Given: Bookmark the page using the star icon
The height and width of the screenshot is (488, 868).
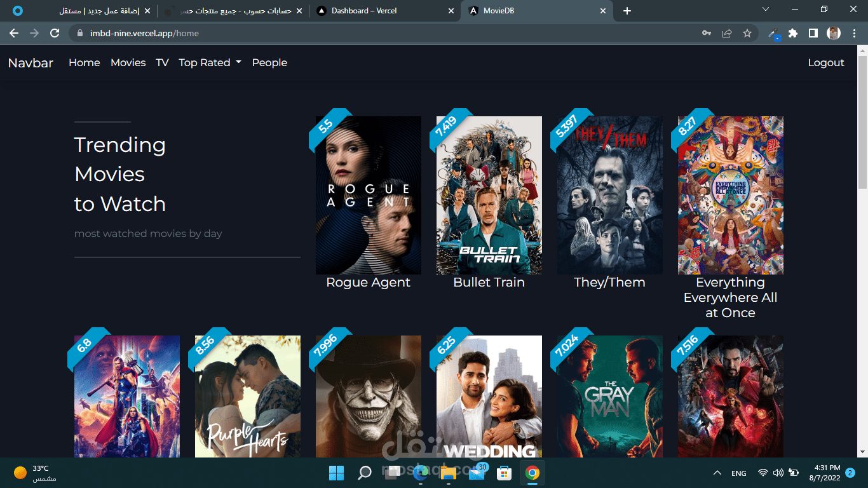Looking at the screenshot, I should pos(747,33).
